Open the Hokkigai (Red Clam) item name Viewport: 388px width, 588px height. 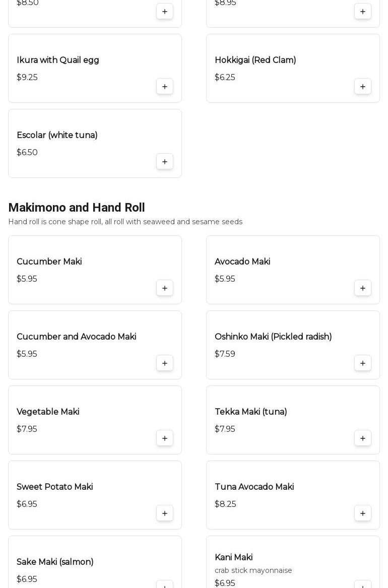coord(255,60)
